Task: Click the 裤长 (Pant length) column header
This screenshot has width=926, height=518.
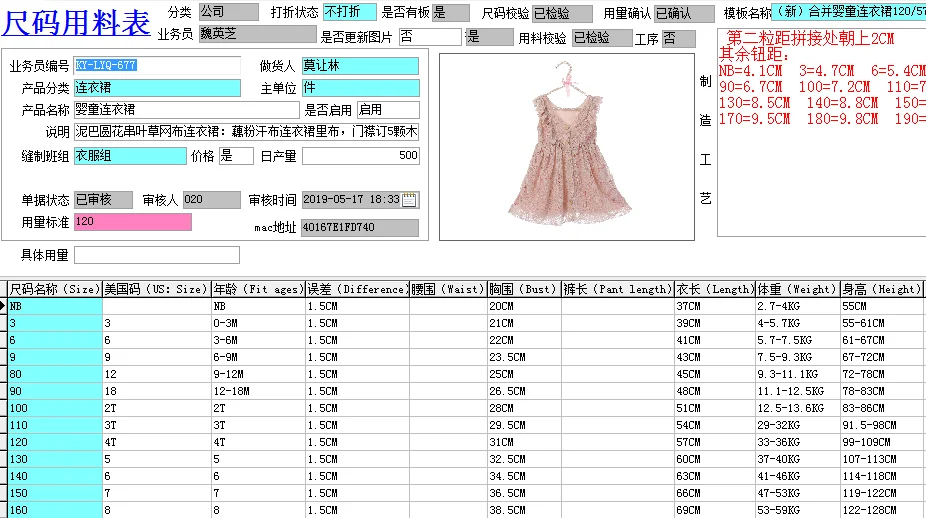Action: coord(618,289)
